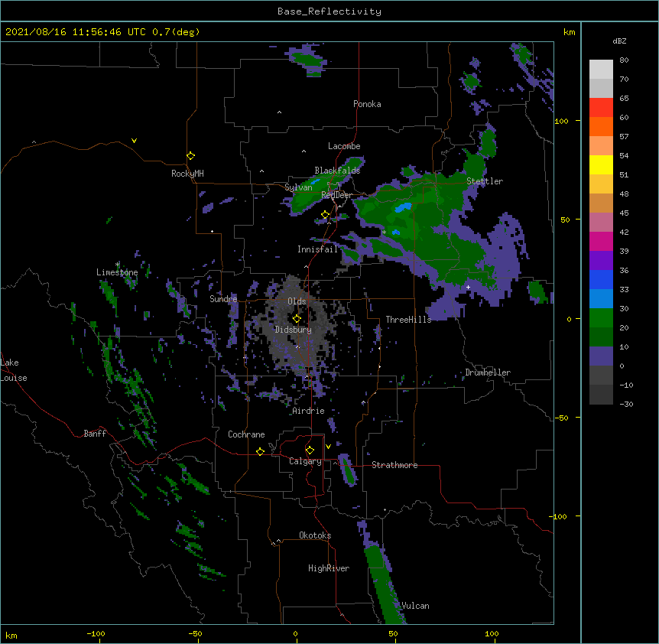Click the white plus marker southwest of Stettler storm

(468, 287)
